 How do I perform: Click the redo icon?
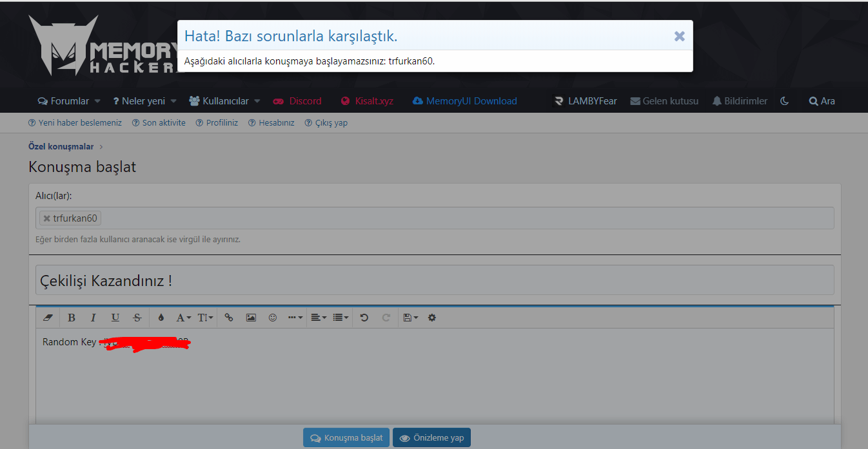386,318
